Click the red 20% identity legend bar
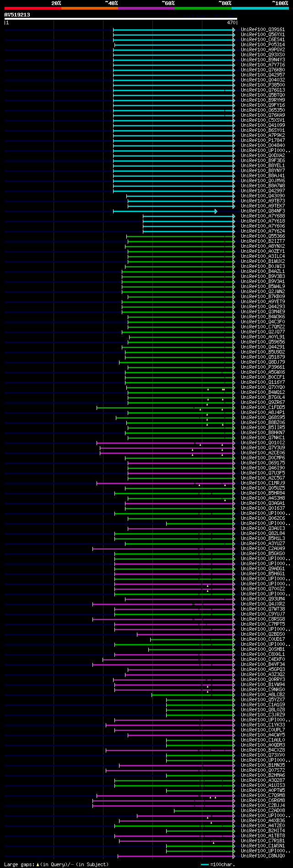This screenshot has width=293, height=868. coord(33,8)
